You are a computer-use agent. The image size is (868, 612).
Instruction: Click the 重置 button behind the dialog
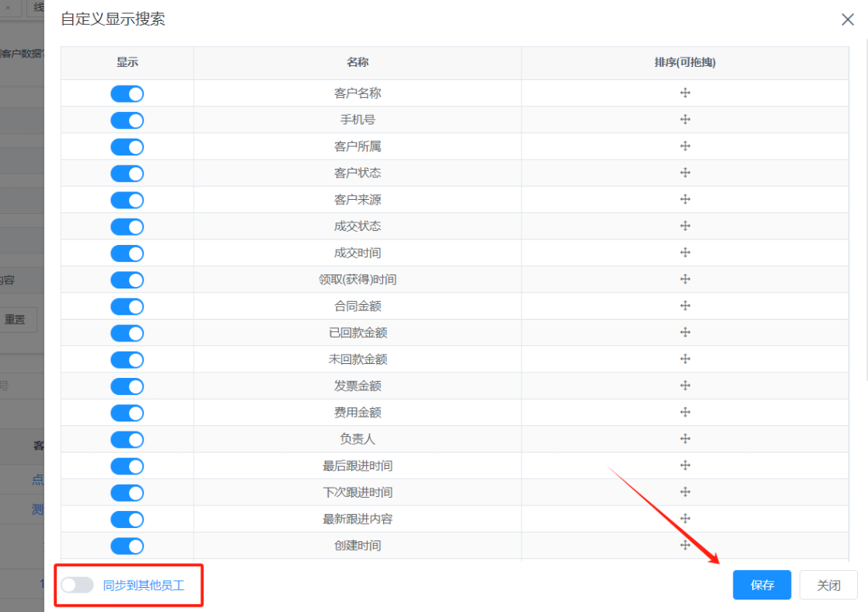click(x=16, y=319)
